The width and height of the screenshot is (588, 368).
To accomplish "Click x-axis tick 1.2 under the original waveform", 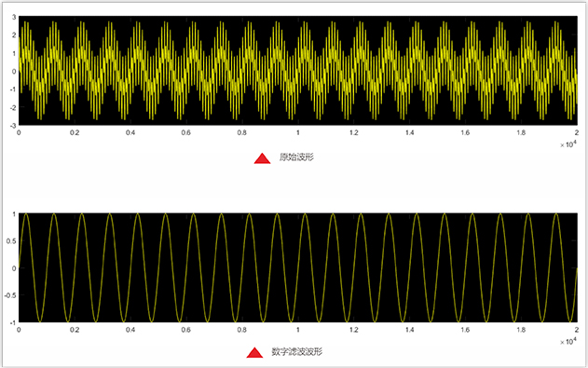I will [353, 132].
